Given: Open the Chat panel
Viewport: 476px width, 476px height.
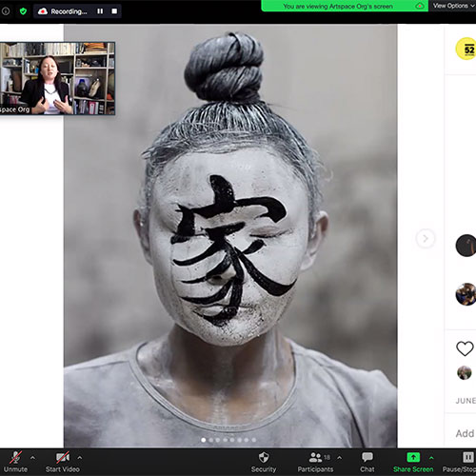Looking at the screenshot, I should click(367, 462).
